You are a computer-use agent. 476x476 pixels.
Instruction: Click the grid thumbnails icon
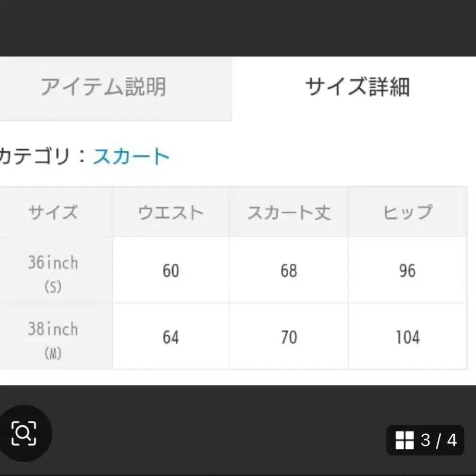point(405,440)
